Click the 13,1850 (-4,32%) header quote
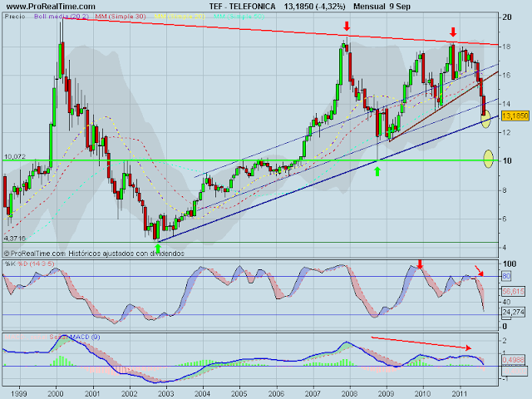 tap(315, 7)
